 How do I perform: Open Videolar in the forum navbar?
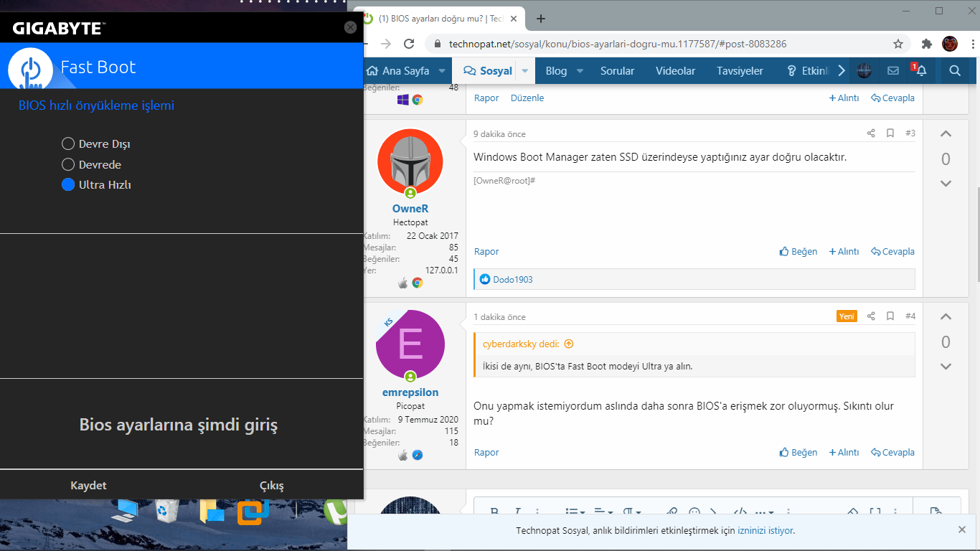coord(676,71)
